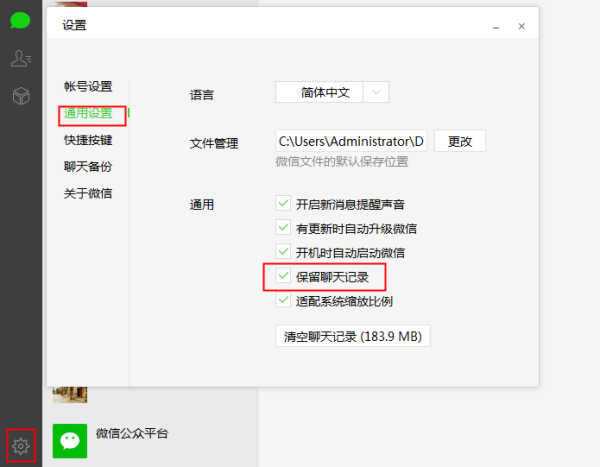Uncheck 保留聊天记录 option
Screen dimensions: 600x467
point(283,276)
